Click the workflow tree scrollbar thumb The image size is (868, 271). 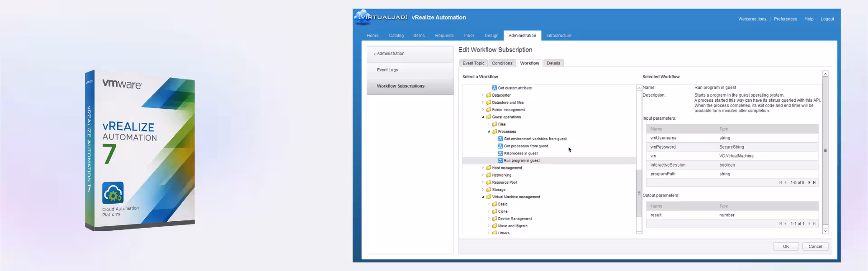[639, 193]
